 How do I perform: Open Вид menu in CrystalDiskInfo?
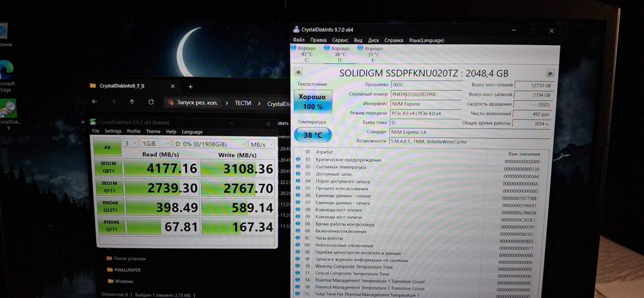point(358,41)
